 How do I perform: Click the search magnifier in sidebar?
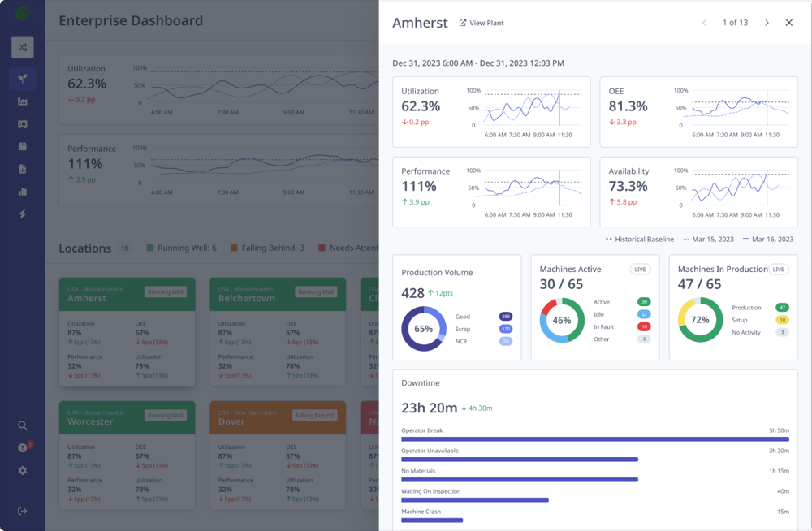click(x=22, y=425)
